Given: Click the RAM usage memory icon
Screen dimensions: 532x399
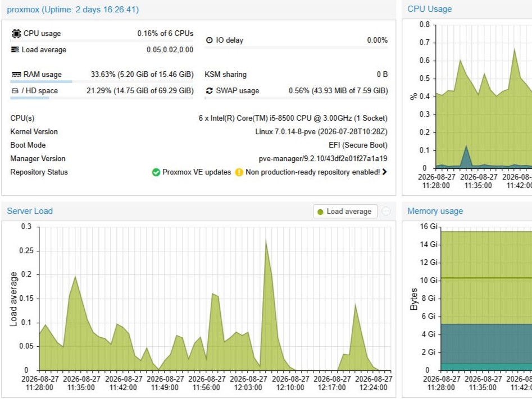Looking at the screenshot, I should (16, 74).
